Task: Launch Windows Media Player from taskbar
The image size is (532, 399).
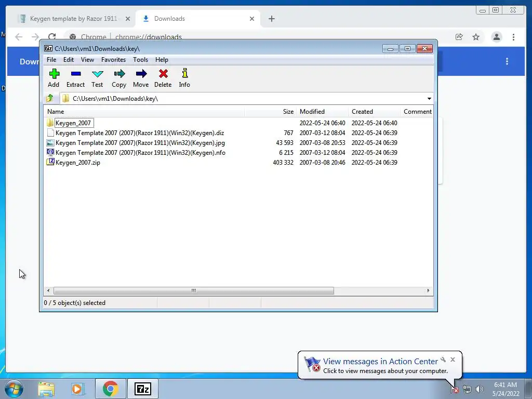Action: tap(77, 389)
